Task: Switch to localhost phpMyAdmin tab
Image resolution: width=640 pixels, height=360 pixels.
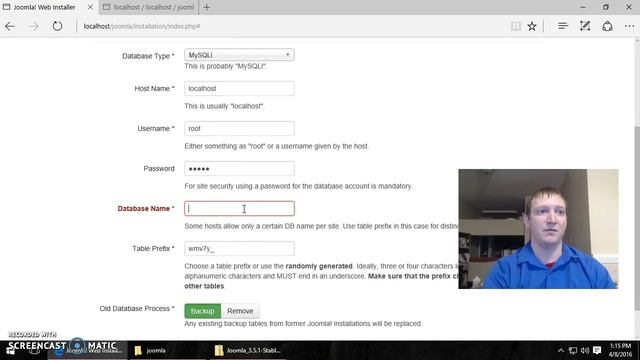Action: (x=149, y=7)
